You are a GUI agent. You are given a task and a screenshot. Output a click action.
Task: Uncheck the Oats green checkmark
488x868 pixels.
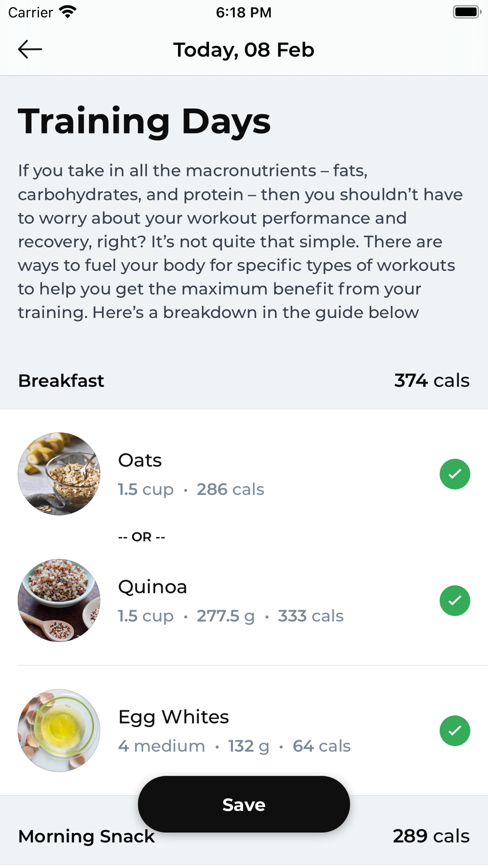click(455, 474)
